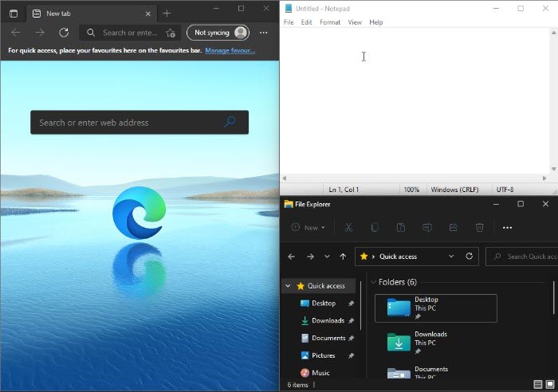Open Notepad Edit menu
This screenshot has width=558, height=392.
coord(306,22)
